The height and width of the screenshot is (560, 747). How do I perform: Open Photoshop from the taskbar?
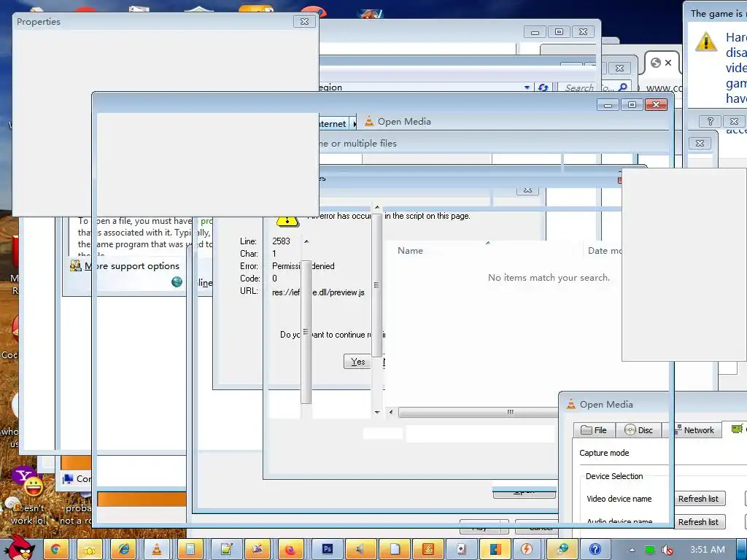(x=327, y=550)
